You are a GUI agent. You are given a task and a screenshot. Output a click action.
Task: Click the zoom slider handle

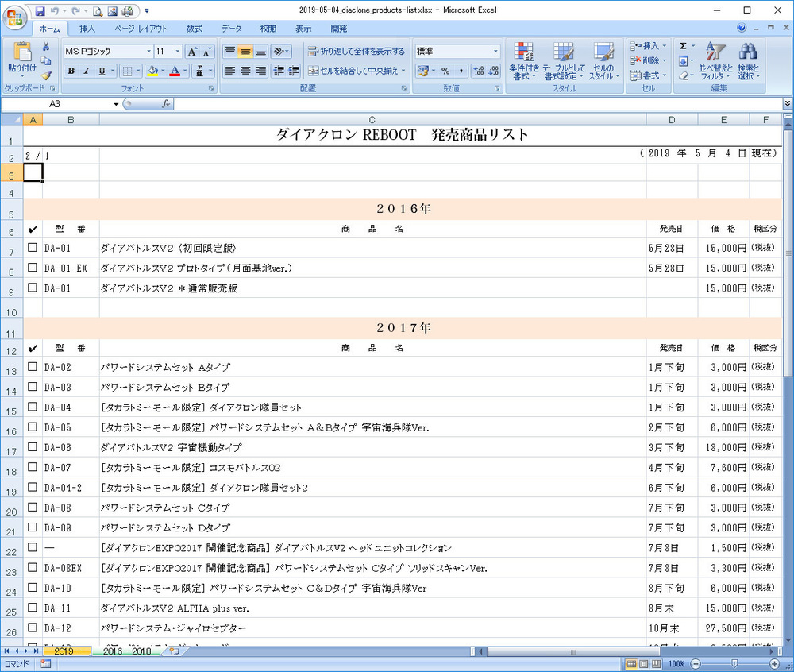pos(734,664)
